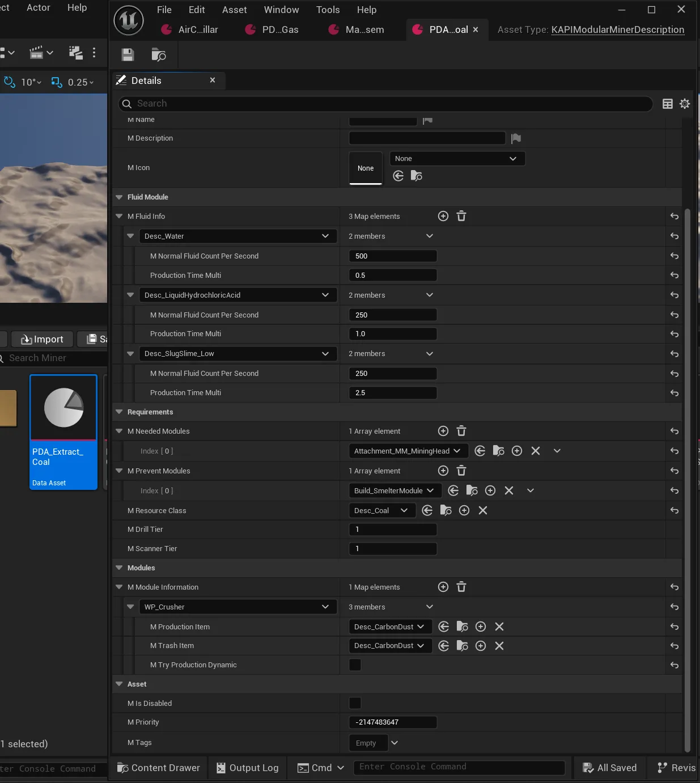Create new asset for M Production Item
The image size is (700, 783).
click(x=481, y=627)
